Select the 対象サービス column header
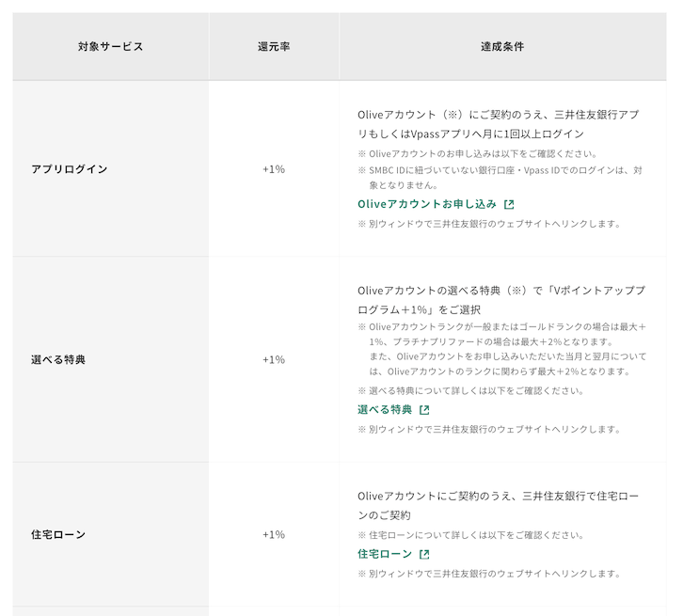This screenshot has width=683, height=616. pyautogui.click(x=111, y=47)
